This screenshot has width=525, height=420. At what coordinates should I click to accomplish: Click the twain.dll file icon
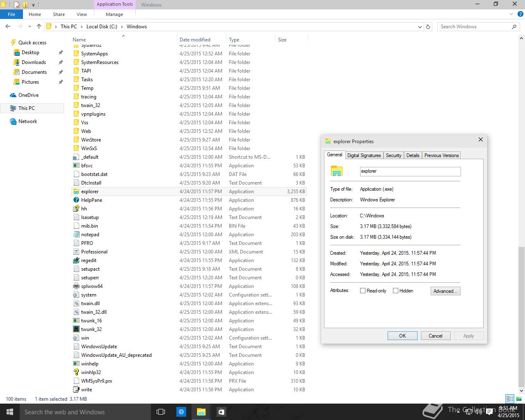point(76,304)
